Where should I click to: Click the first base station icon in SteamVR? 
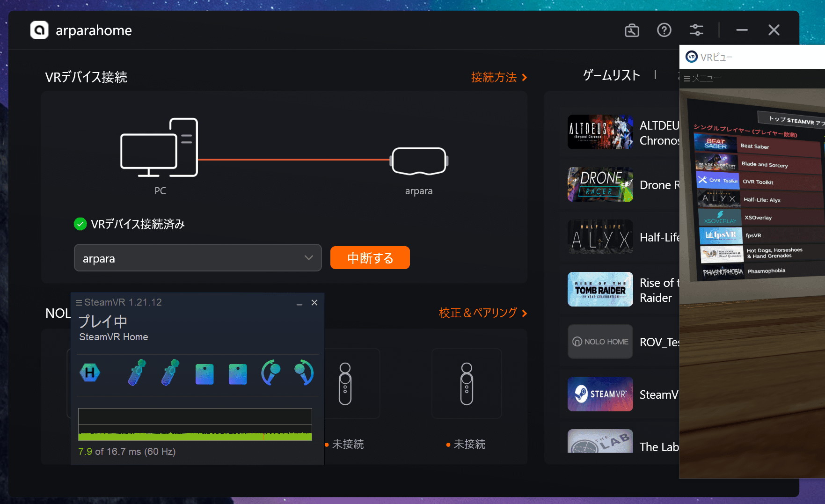pyautogui.click(x=204, y=374)
